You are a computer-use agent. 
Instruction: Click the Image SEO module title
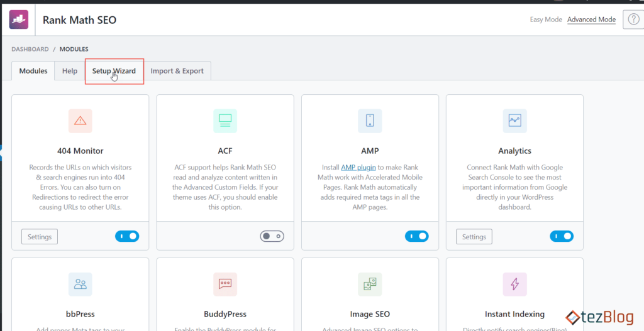coord(370,314)
